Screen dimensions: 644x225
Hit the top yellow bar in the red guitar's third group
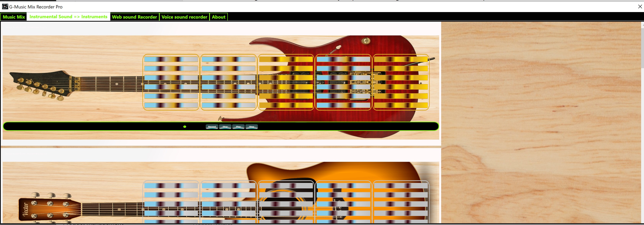(x=286, y=59)
